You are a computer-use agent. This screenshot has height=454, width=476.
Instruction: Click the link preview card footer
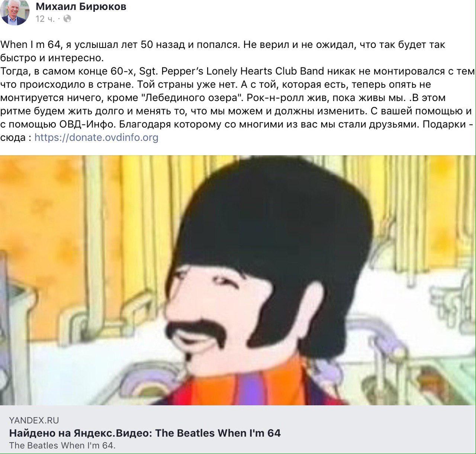[238, 429]
